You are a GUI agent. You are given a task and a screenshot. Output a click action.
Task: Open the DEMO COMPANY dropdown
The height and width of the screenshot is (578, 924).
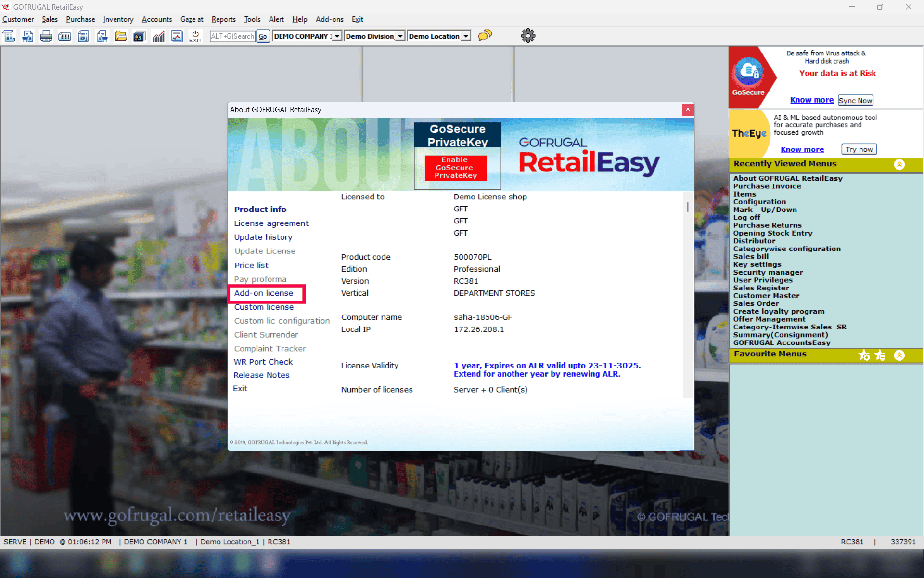pyautogui.click(x=337, y=36)
